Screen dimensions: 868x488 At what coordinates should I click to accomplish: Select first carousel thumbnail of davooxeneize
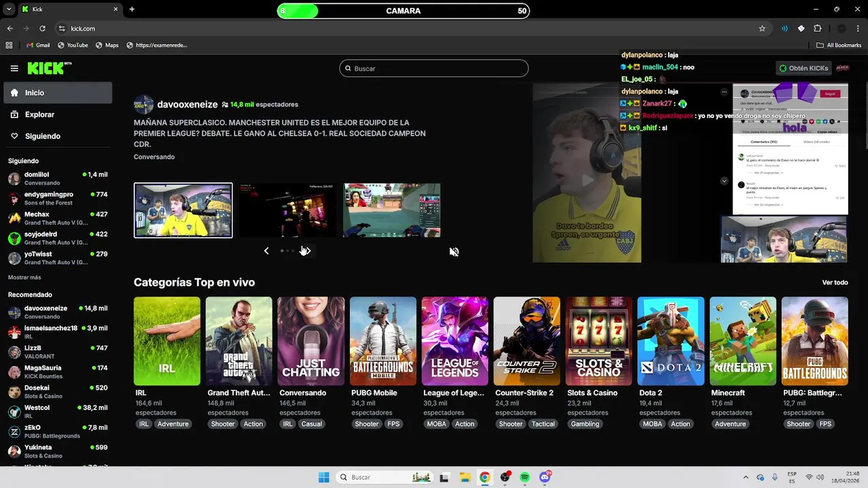pos(183,210)
